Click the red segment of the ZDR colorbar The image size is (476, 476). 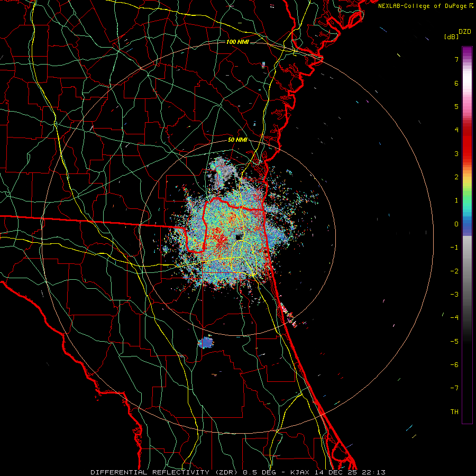point(467,146)
